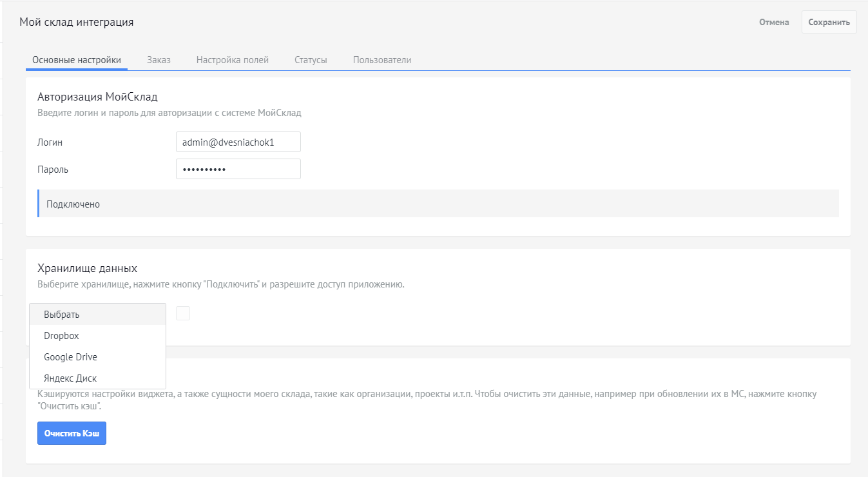
Task: Select the Выбрать placeholder option
Action: coord(62,315)
